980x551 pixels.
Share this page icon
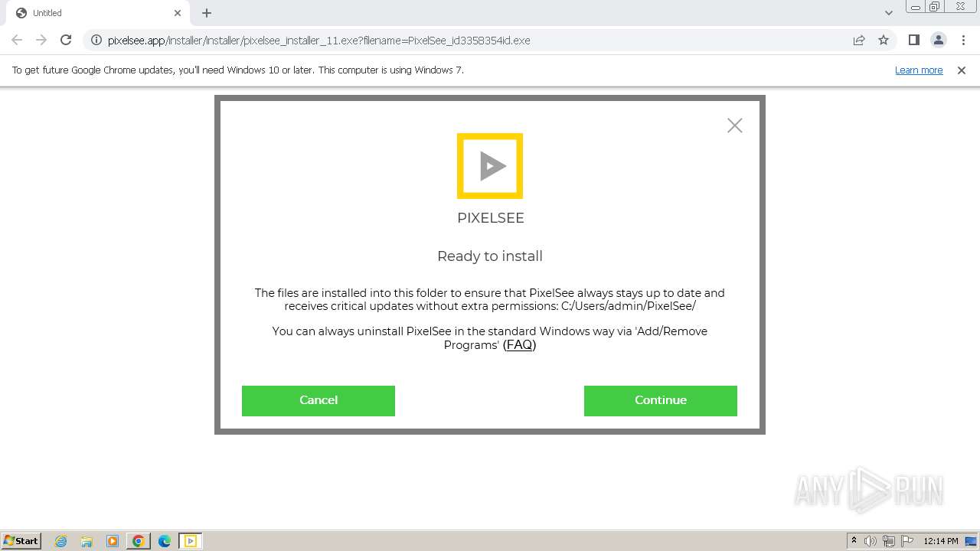[x=859, y=40]
